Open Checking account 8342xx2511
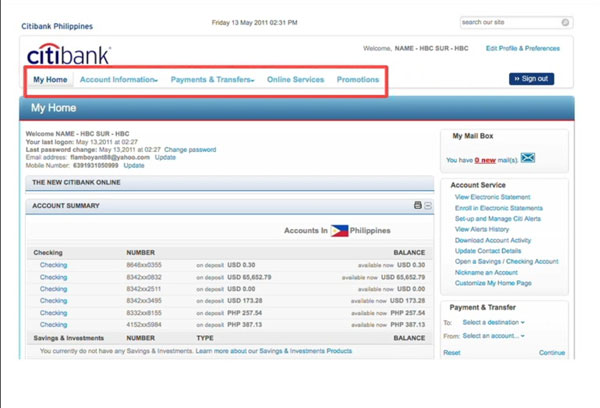Viewport: 600px width, 408px height. (53, 289)
